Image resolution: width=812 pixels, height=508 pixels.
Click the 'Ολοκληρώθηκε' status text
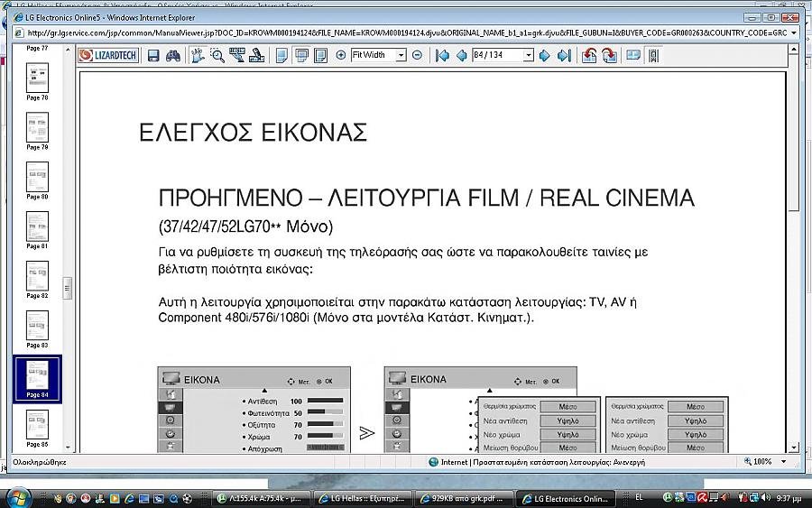click(x=40, y=462)
